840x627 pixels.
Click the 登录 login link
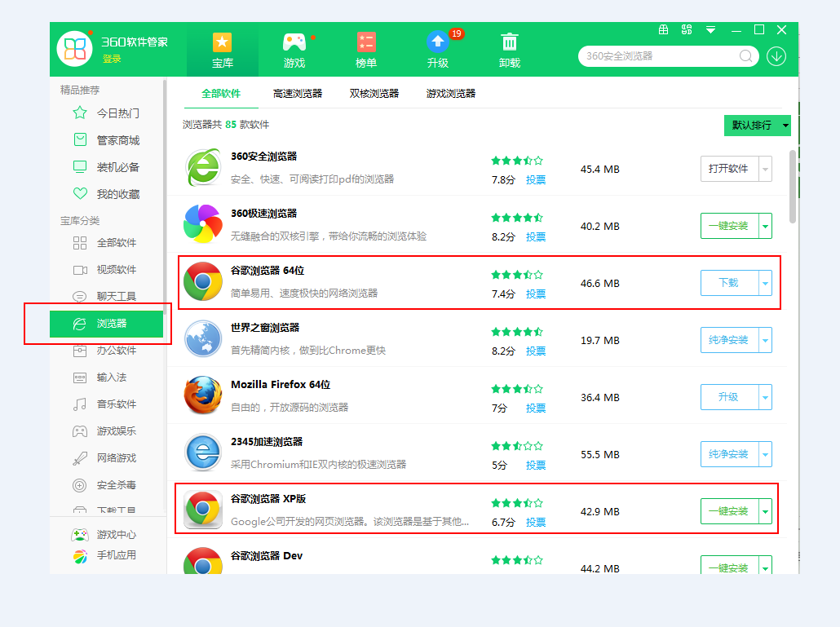coord(112,59)
